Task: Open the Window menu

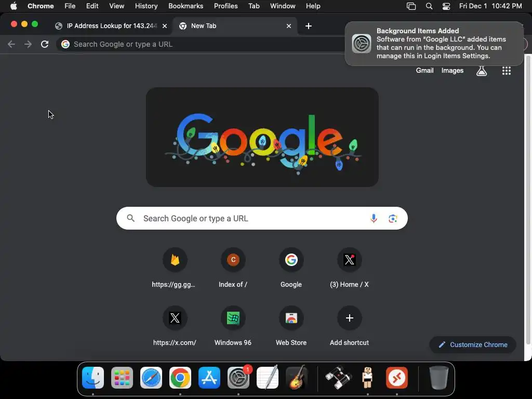Action: tap(283, 6)
